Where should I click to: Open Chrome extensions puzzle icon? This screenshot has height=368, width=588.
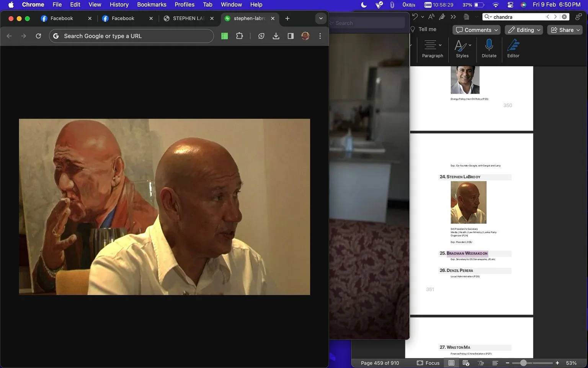239,36
